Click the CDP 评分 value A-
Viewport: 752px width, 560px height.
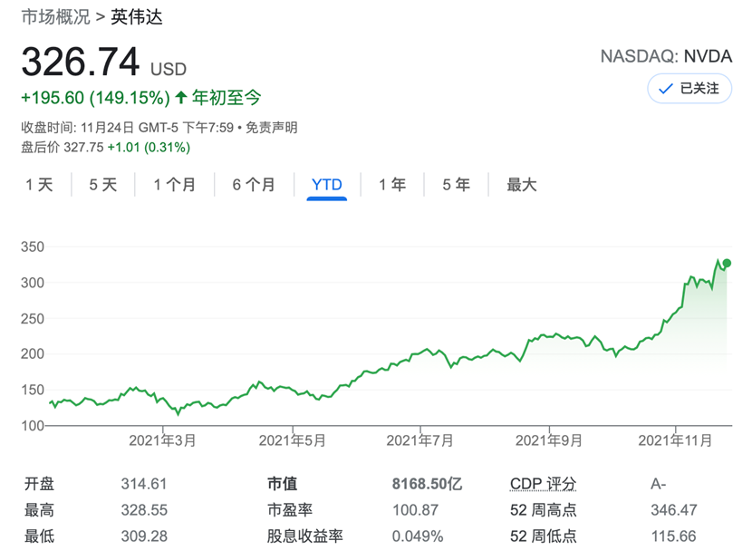coord(659,484)
